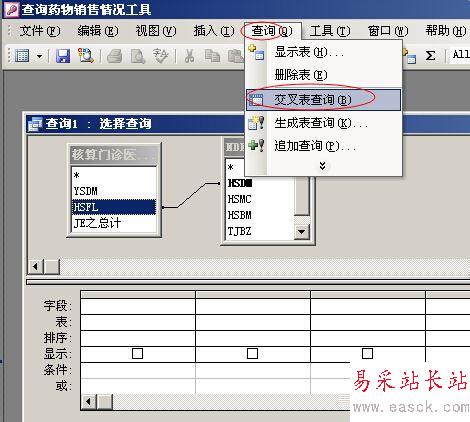Save the query with floppy icon
The height and width of the screenshot is (422, 470).
pyautogui.click(x=63, y=56)
